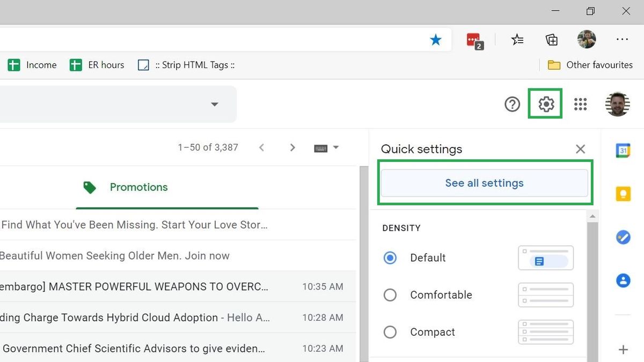The image size is (644, 362).
Task: Click the Gmail settings gear
Action: [x=545, y=104]
